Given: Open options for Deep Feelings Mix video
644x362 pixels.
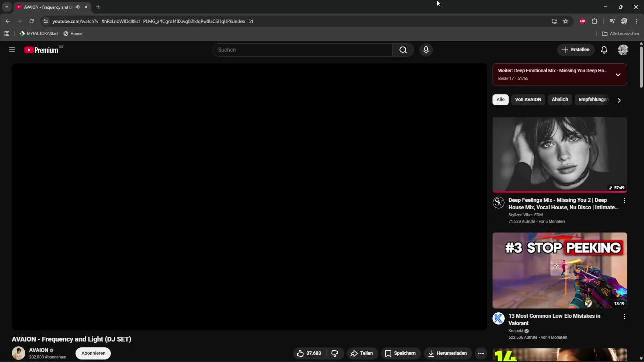Looking at the screenshot, I should tap(624, 201).
